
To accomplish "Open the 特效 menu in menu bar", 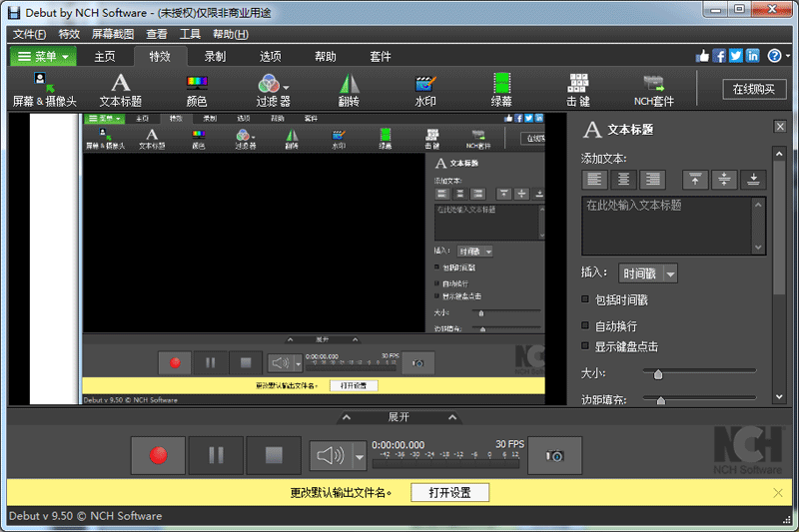I will [69, 34].
